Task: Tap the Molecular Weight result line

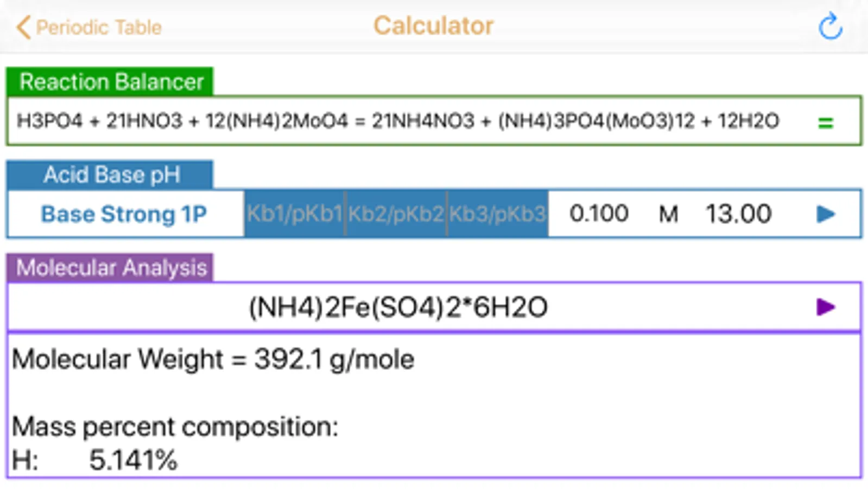Action: (213, 359)
